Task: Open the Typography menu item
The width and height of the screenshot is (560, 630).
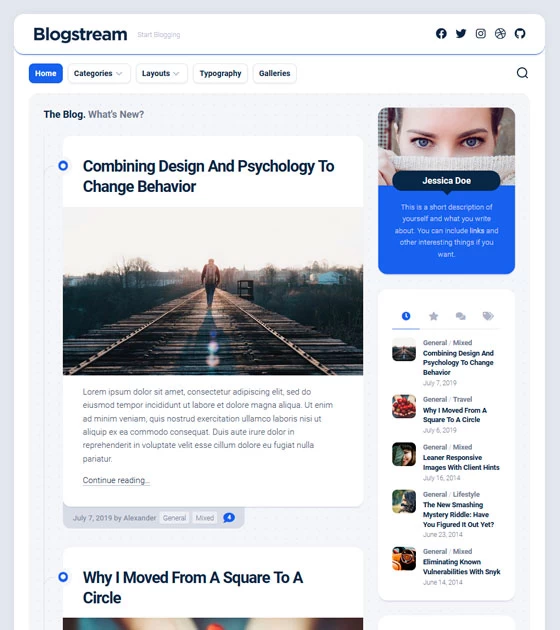Action: click(220, 74)
